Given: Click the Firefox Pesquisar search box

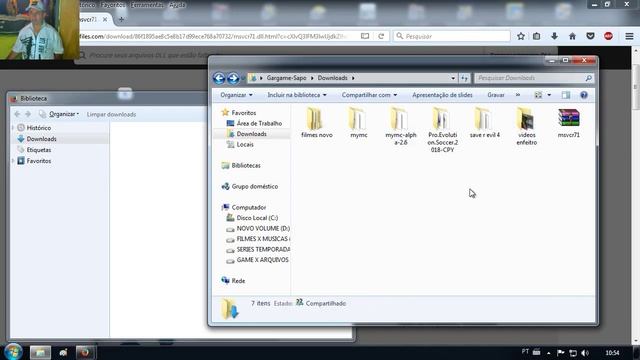Looking at the screenshot, I should pyautogui.click(x=452, y=36).
